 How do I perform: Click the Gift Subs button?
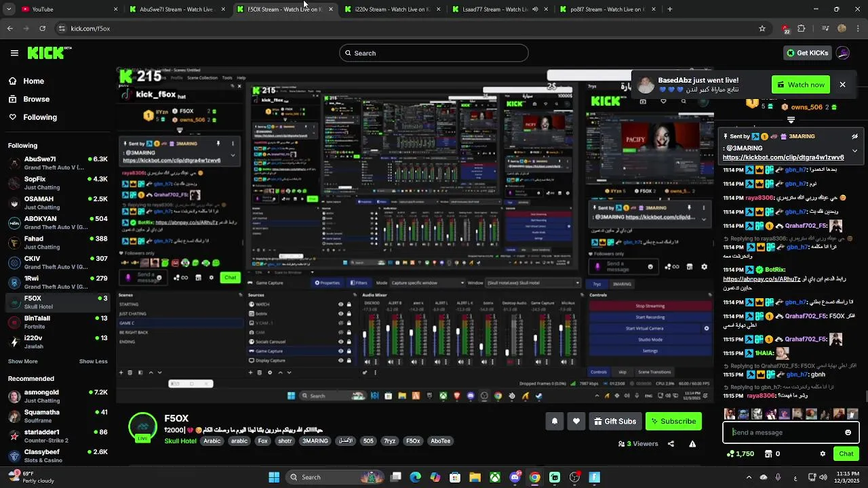(615, 421)
